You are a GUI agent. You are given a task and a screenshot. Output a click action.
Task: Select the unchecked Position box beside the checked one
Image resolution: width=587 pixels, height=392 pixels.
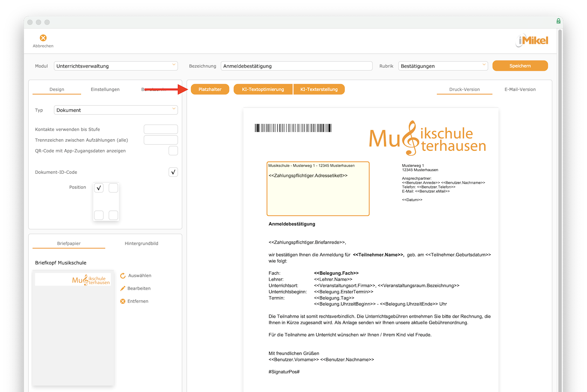tap(113, 188)
